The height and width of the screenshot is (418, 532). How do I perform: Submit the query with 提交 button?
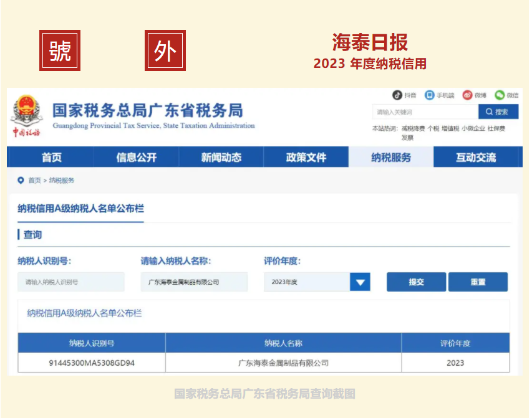coord(416,282)
